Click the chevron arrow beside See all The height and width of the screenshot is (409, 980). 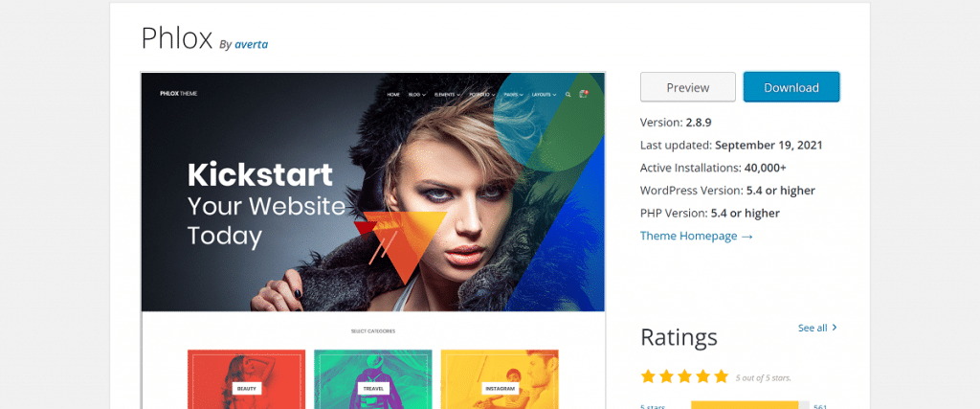pyautogui.click(x=835, y=328)
